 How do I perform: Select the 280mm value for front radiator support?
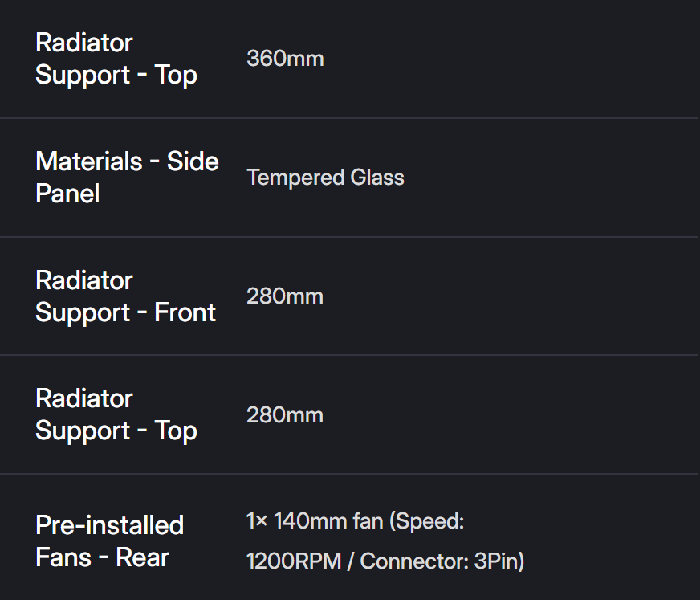[x=285, y=296]
